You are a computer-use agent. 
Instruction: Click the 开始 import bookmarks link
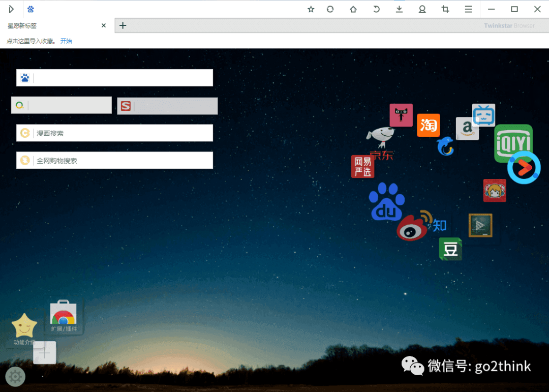[66, 41]
